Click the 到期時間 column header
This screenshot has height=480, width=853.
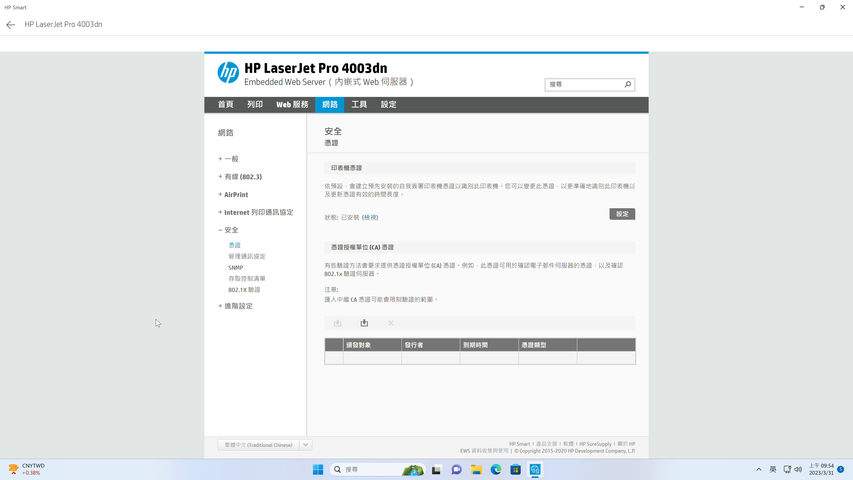point(489,345)
